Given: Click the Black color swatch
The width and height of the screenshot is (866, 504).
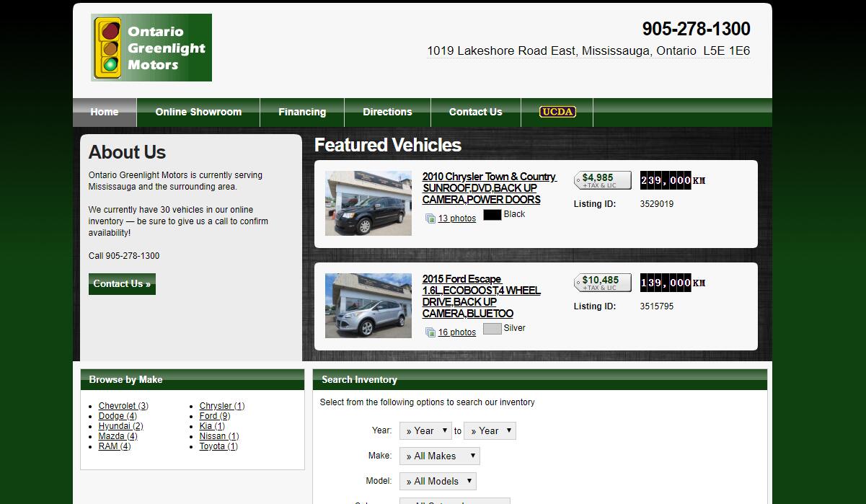Looking at the screenshot, I should [x=492, y=215].
